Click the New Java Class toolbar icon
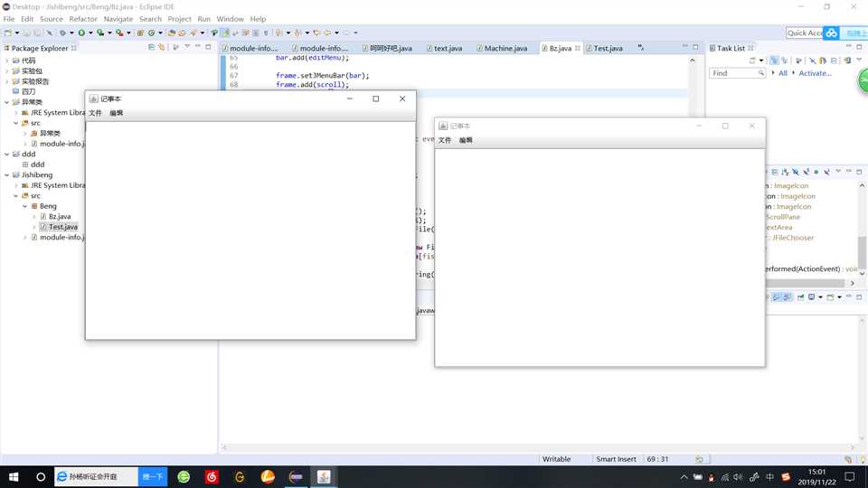This screenshot has width=868, height=488. pyautogui.click(x=151, y=33)
